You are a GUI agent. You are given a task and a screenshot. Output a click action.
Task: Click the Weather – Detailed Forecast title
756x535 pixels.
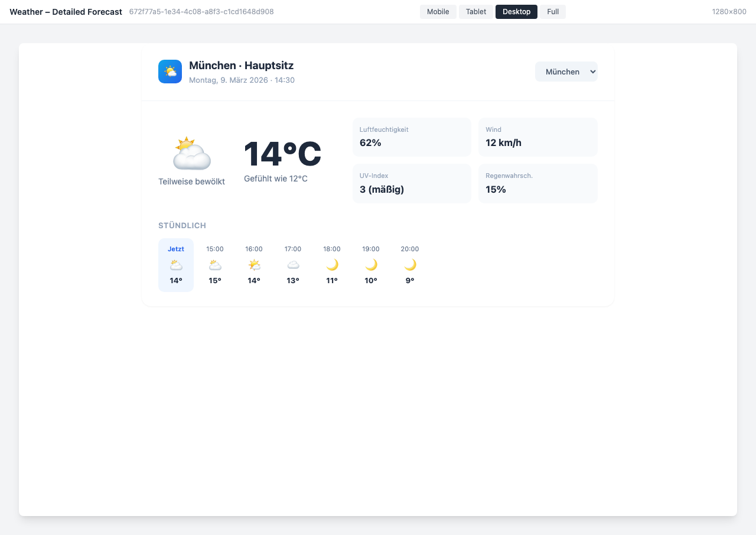(x=65, y=11)
